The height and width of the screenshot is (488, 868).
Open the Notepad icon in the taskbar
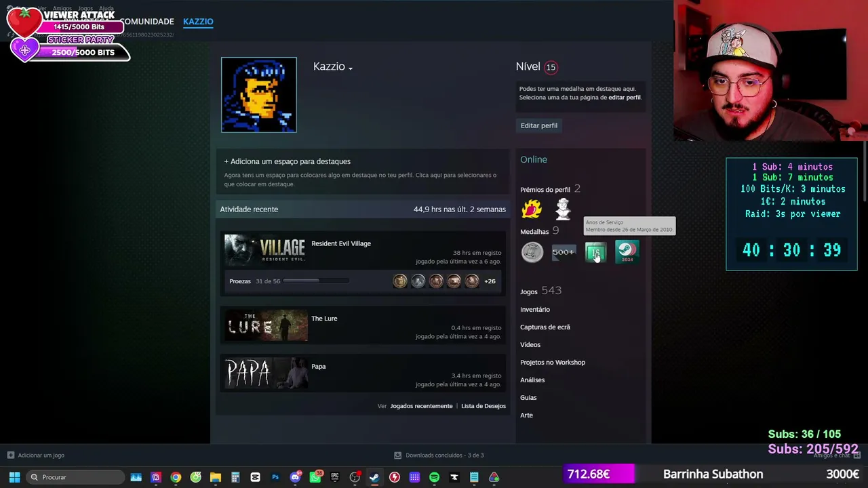coord(474,477)
